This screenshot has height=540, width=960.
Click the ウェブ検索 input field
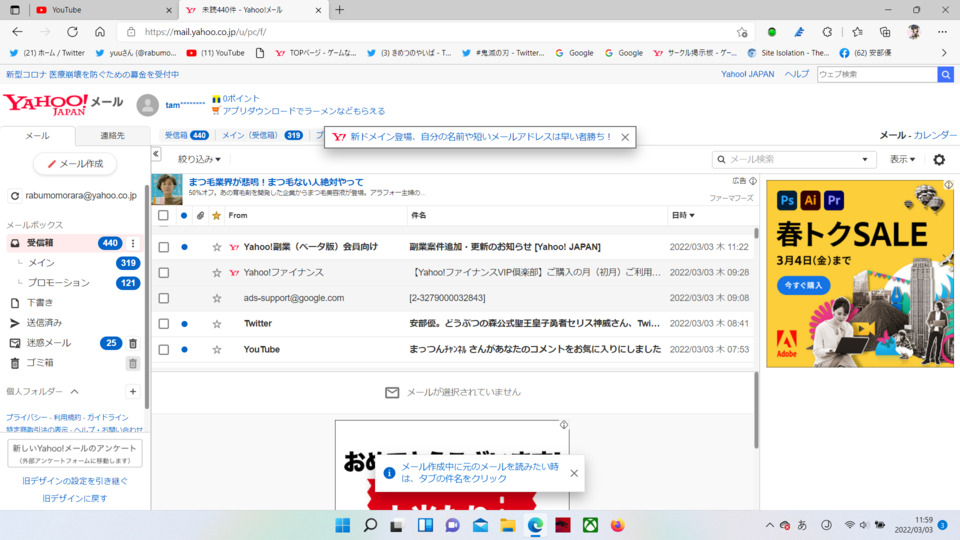click(877, 74)
